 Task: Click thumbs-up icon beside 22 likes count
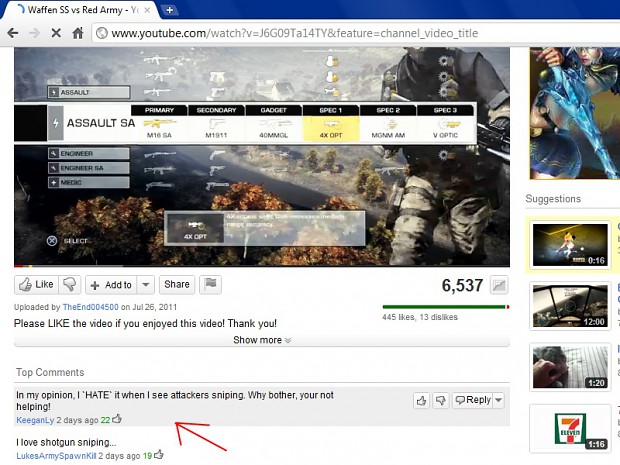117,419
